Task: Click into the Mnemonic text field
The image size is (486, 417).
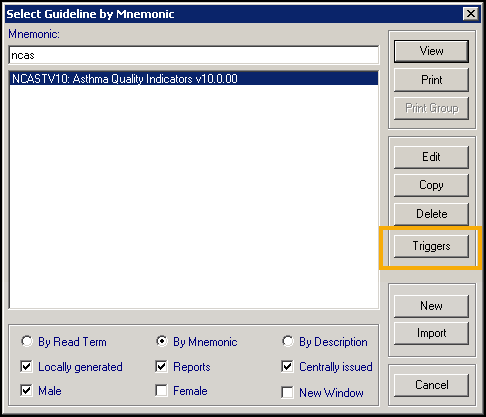Action: click(194, 55)
